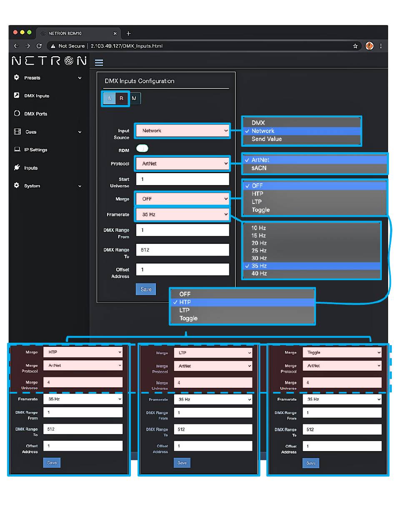Click the DMX Ports circle icon in the sidebar
The width and height of the screenshot is (396, 532).
(17, 113)
